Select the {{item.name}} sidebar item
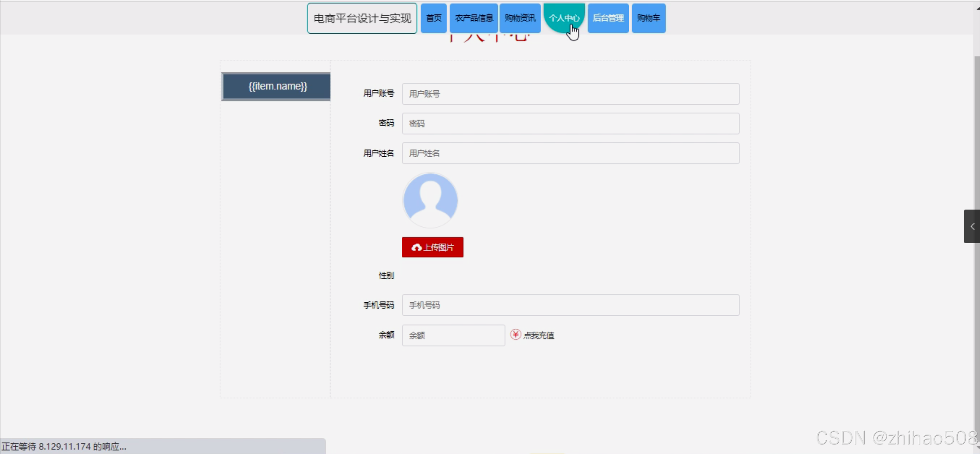 pos(276,87)
